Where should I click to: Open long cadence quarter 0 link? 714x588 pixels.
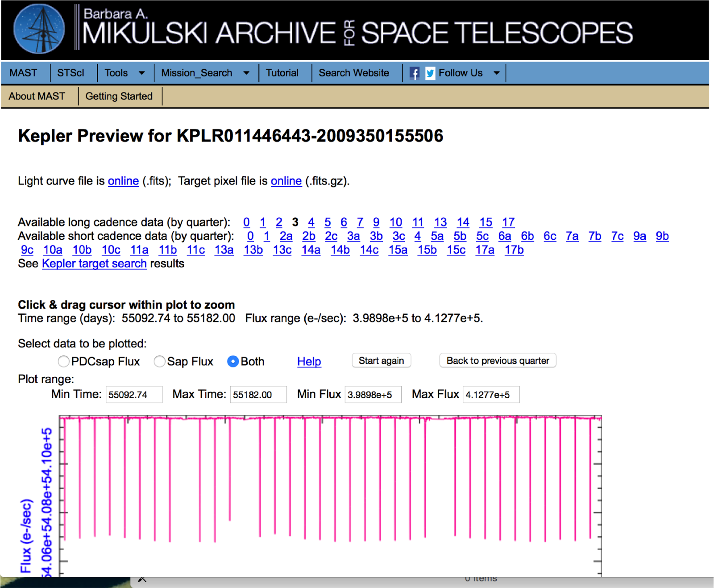click(x=246, y=222)
